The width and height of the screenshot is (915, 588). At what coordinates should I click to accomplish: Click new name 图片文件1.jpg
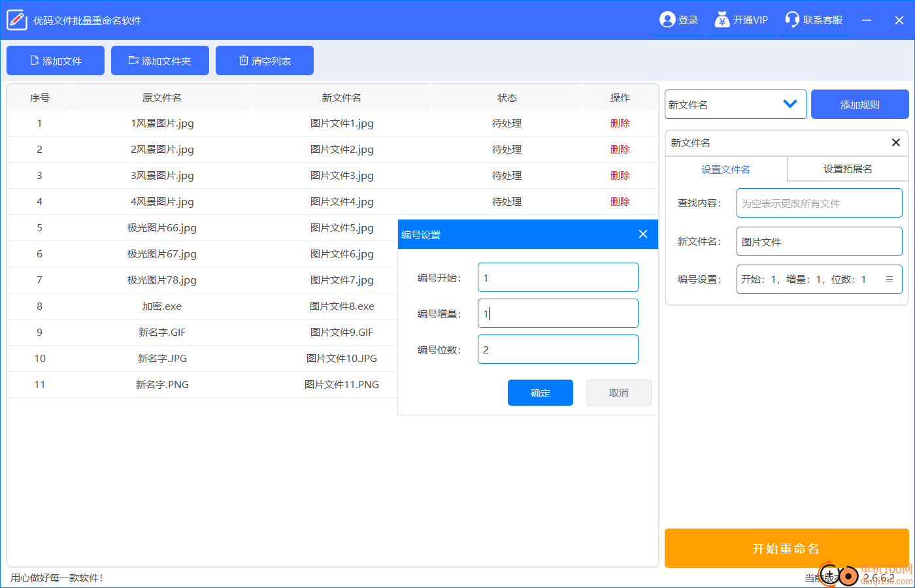[342, 123]
